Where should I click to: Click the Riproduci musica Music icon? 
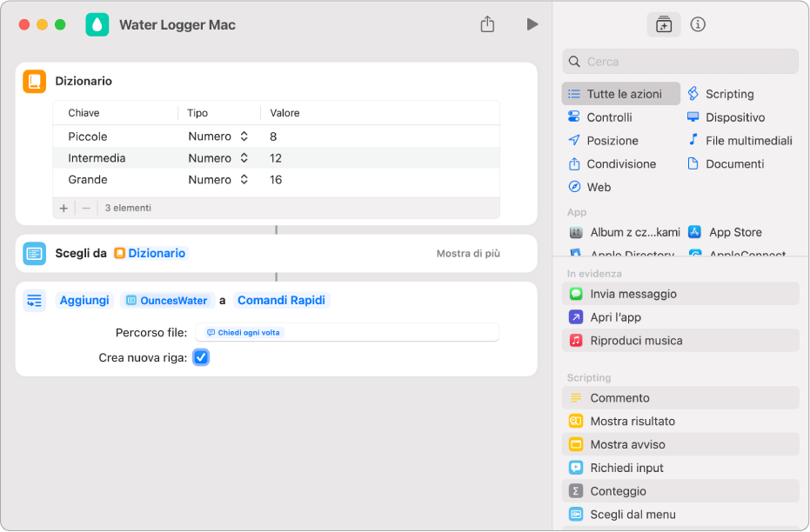pyautogui.click(x=576, y=341)
